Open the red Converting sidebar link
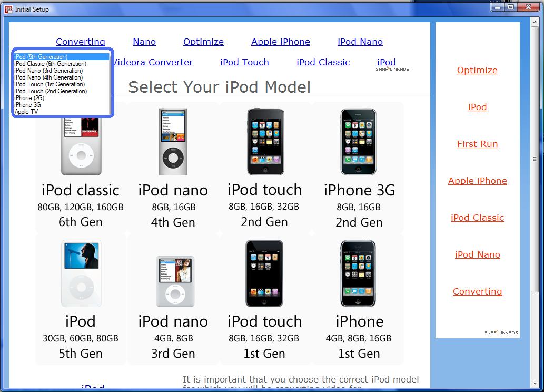Viewport: 544px width, 392px height. tap(478, 291)
